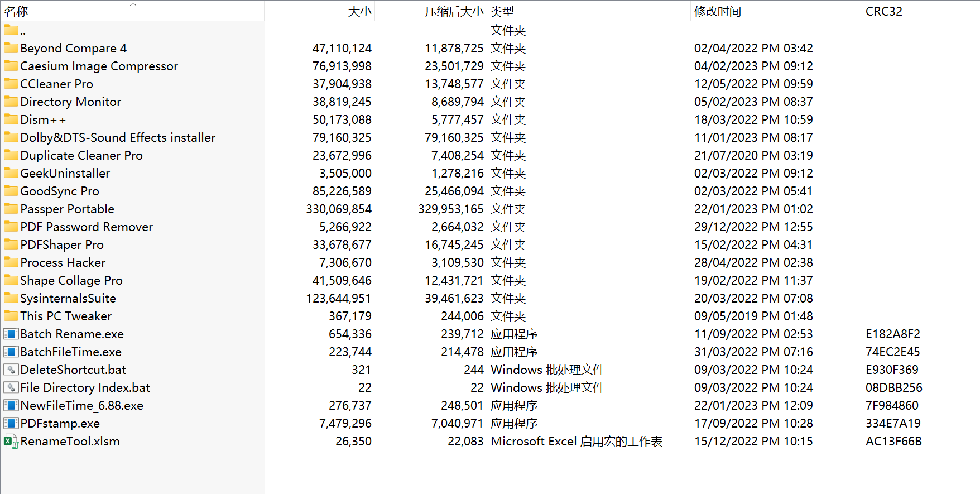Viewport: 980px width, 494px height.
Task: Select the File Directory Index.bat name
Action: pos(85,388)
